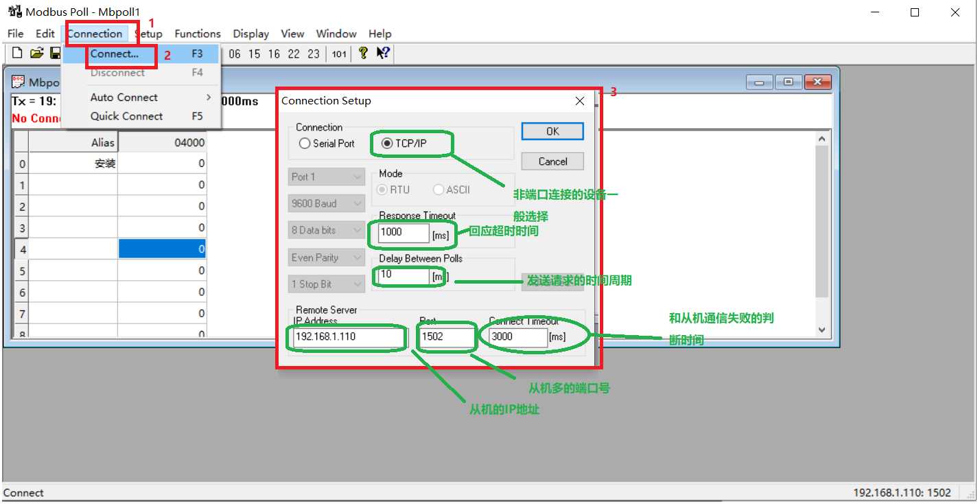Choose ASCII mode radio button

438,190
